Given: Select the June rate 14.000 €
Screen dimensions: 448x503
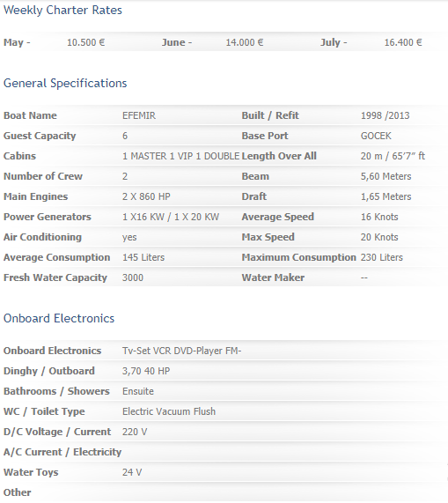Looking at the screenshot, I should coord(245,42).
